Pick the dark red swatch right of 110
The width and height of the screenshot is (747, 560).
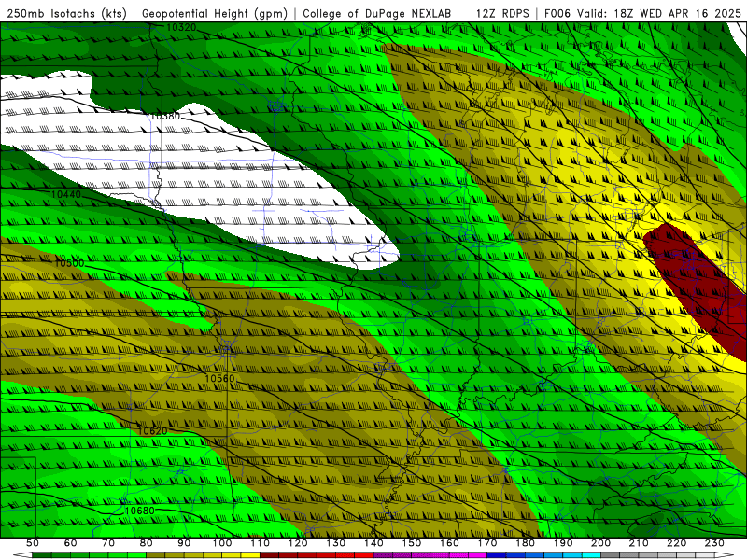[269, 555]
